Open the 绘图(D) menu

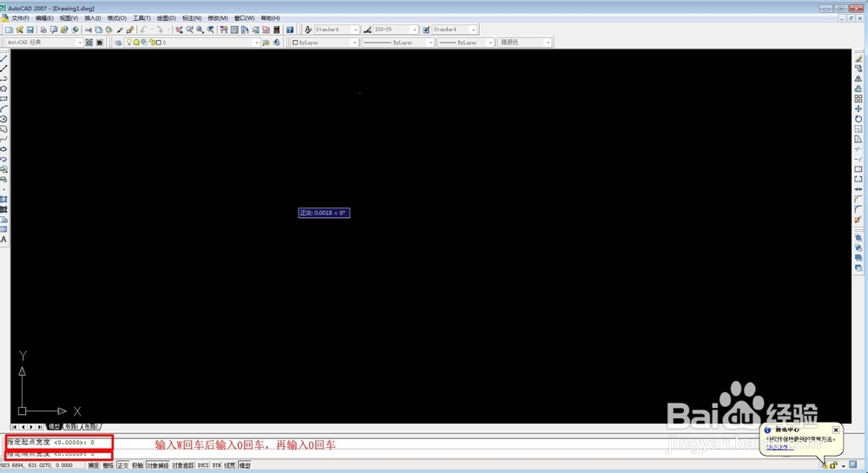click(x=166, y=18)
